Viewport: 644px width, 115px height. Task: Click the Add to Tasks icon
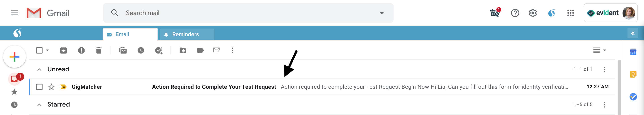click(159, 51)
